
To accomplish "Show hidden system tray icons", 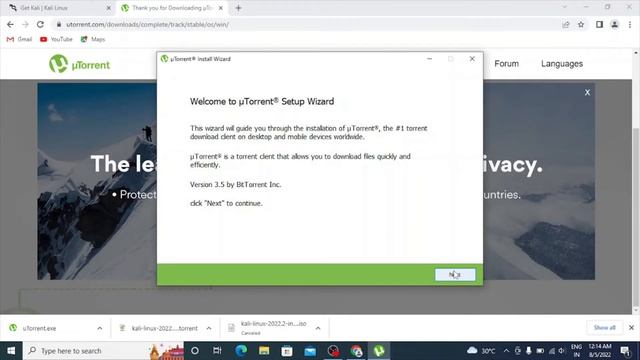I will coord(506,351).
